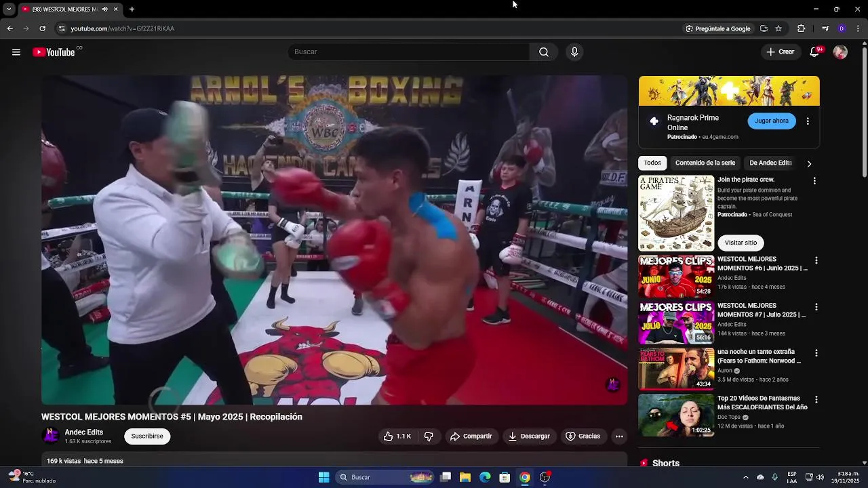Open WESTCOL MEJORES MOMENTOS #7 title
Image resolution: width=868 pixels, height=488 pixels.
click(762, 310)
